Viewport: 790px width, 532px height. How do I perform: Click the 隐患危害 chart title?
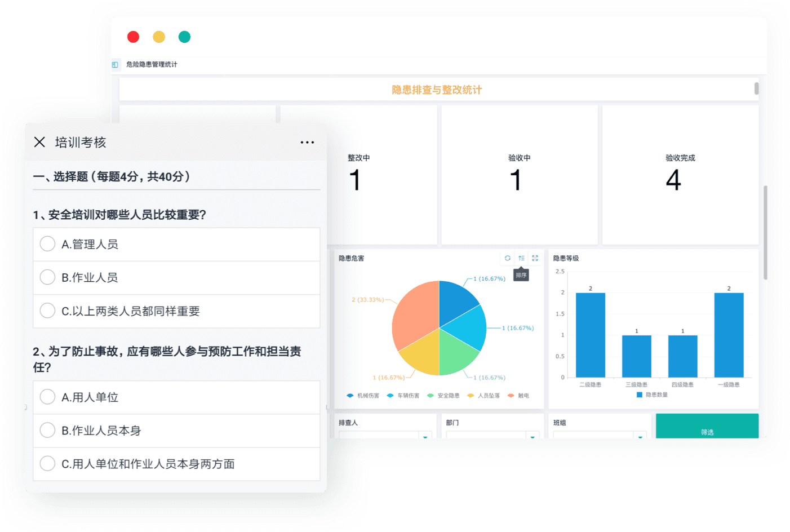point(352,259)
